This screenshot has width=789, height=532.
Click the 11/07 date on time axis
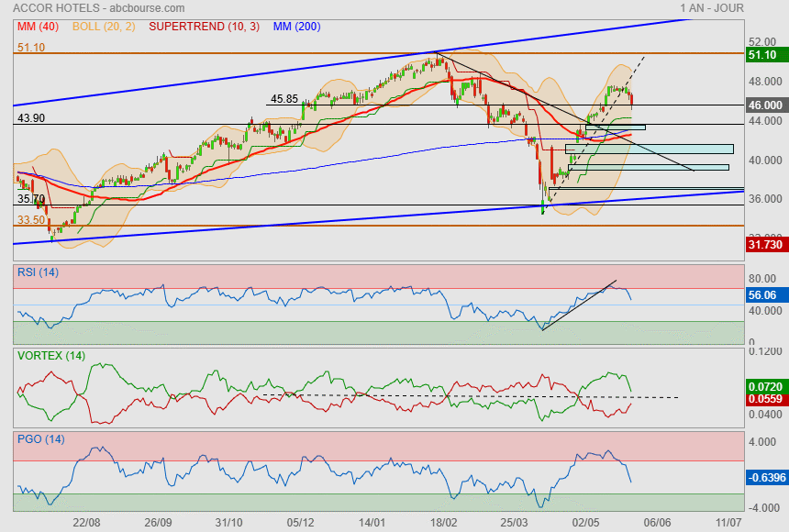click(728, 523)
